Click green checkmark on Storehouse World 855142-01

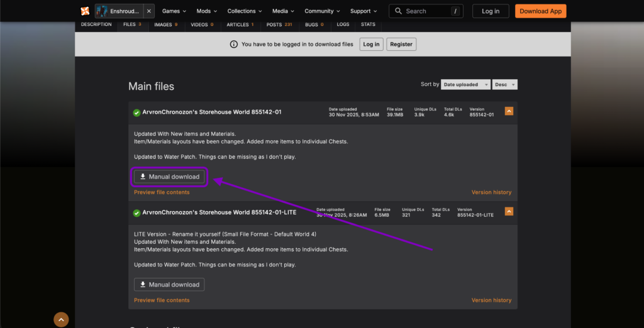tap(136, 113)
